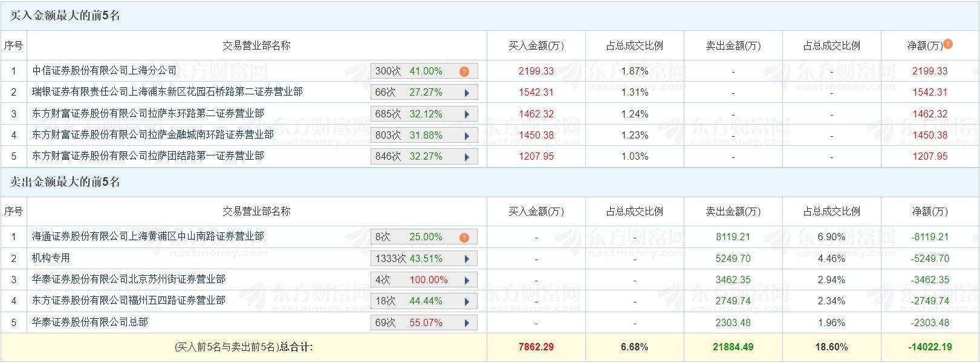This screenshot has width=980, height=363.
Task: Expand details arrow beside 4次 100.00%
Action: (467, 280)
